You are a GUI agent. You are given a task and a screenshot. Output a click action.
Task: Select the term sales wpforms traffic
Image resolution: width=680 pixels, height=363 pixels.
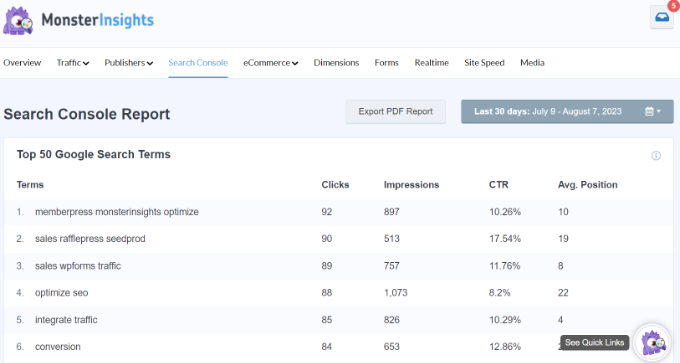click(x=78, y=266)
